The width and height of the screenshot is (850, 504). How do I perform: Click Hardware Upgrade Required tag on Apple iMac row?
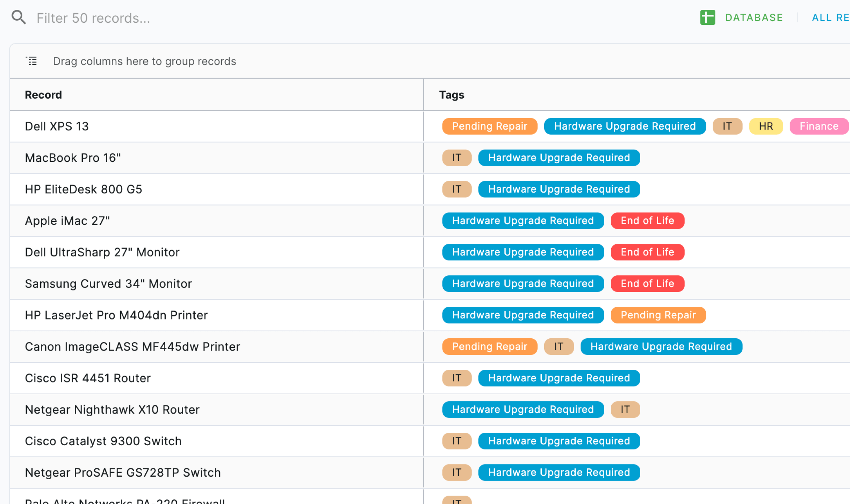click(x=523, y=221)
